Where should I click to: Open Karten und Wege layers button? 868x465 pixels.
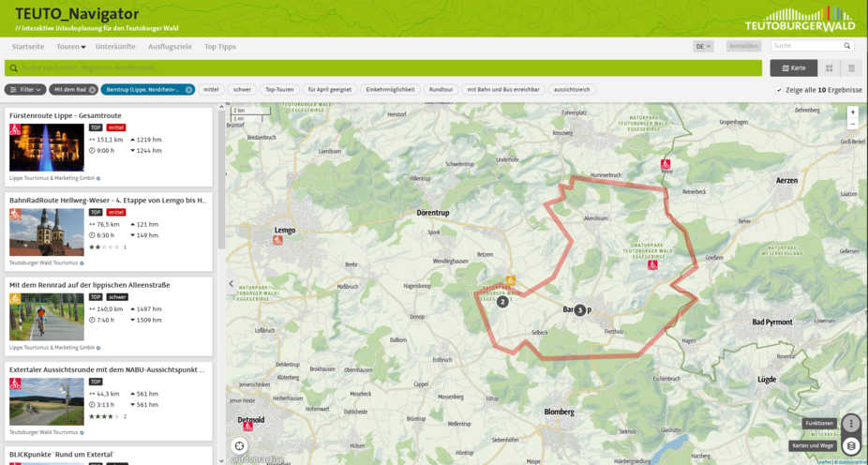[x=850, y=446]
